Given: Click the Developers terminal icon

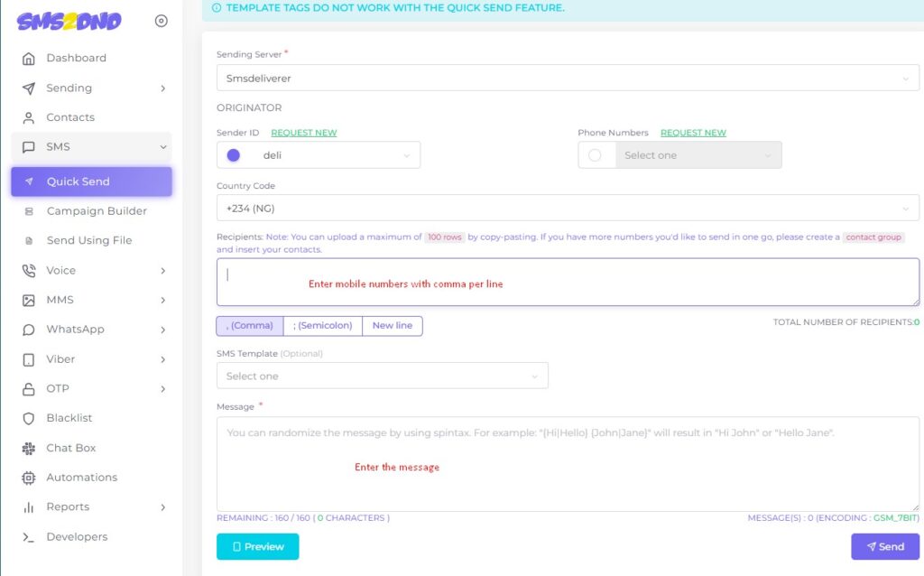Looking at the screenshot, I should point(29,537).
